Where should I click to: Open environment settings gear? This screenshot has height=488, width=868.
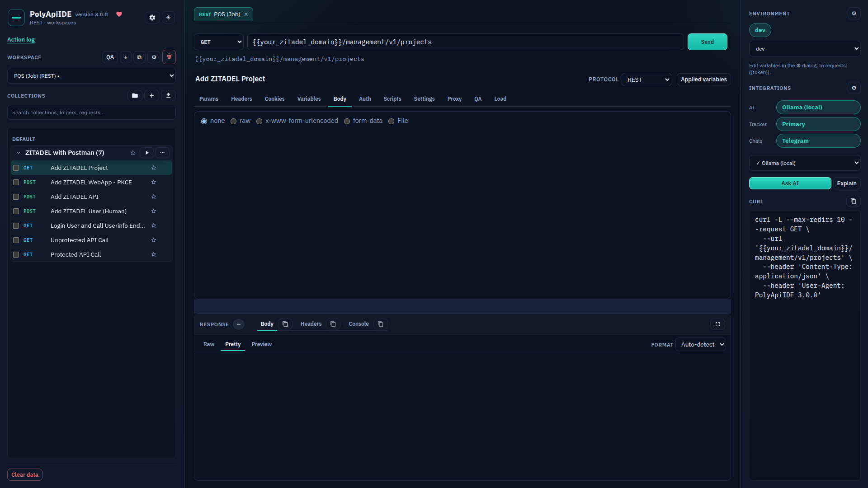coord(854,14)
